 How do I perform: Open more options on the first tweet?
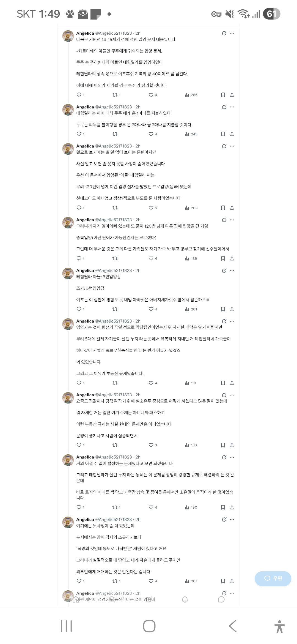click(232, 33)
